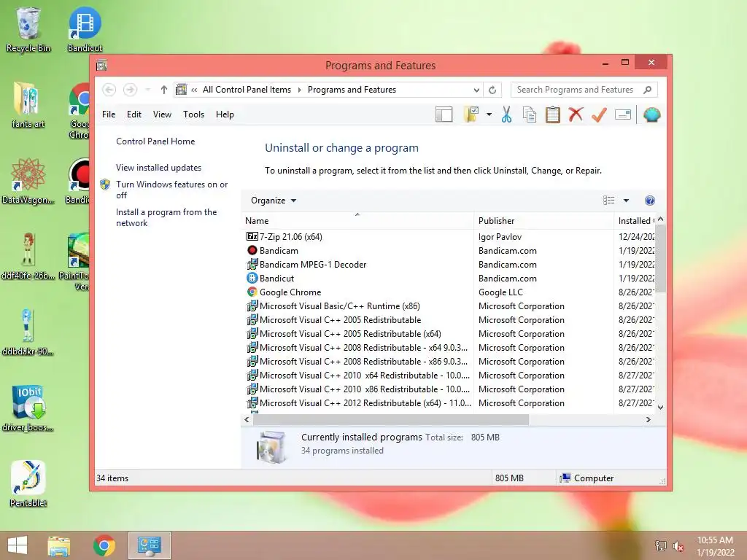
Task: Click the Search Programs and Features field
Action: click(x=584, y=90)
